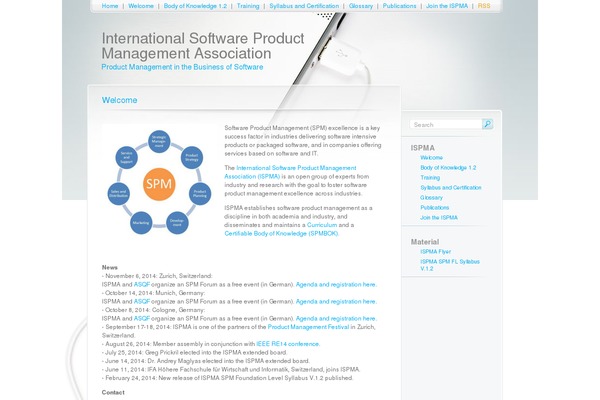Image resolution: width=600 pixels, height=400 pixels.
Task: Click the IFA Höhere Fachschule news line
Action: point(231,369)
